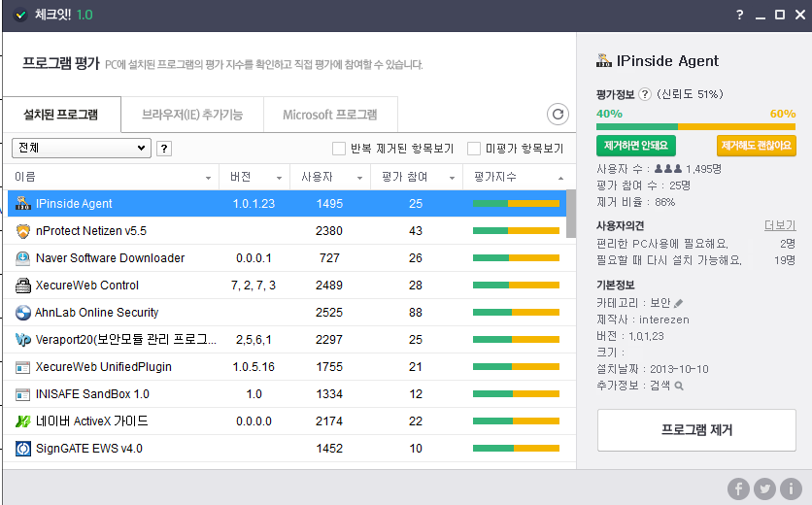The image size is (812, 505).
Task: Open title bar help question mark
Action: click(x=739, y=15)
